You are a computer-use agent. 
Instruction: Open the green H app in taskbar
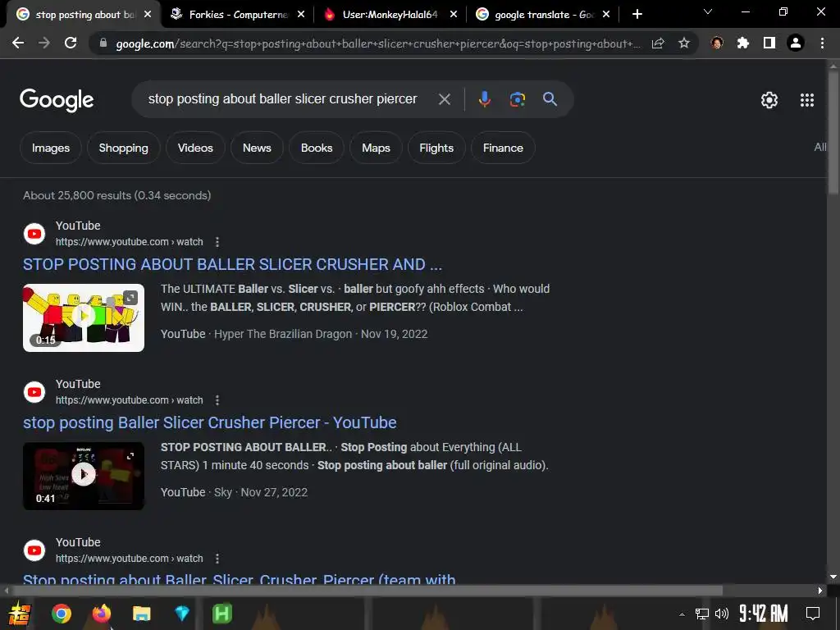(221, 614)
